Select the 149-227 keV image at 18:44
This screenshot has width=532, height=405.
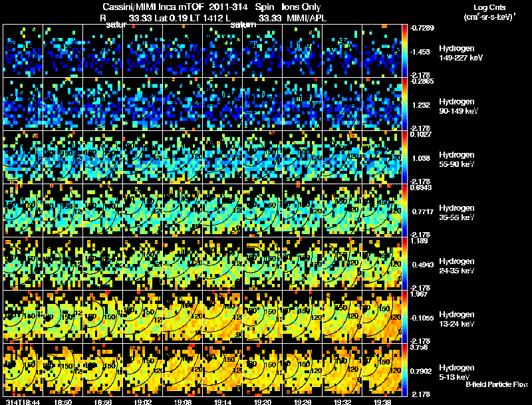[23, 51]
